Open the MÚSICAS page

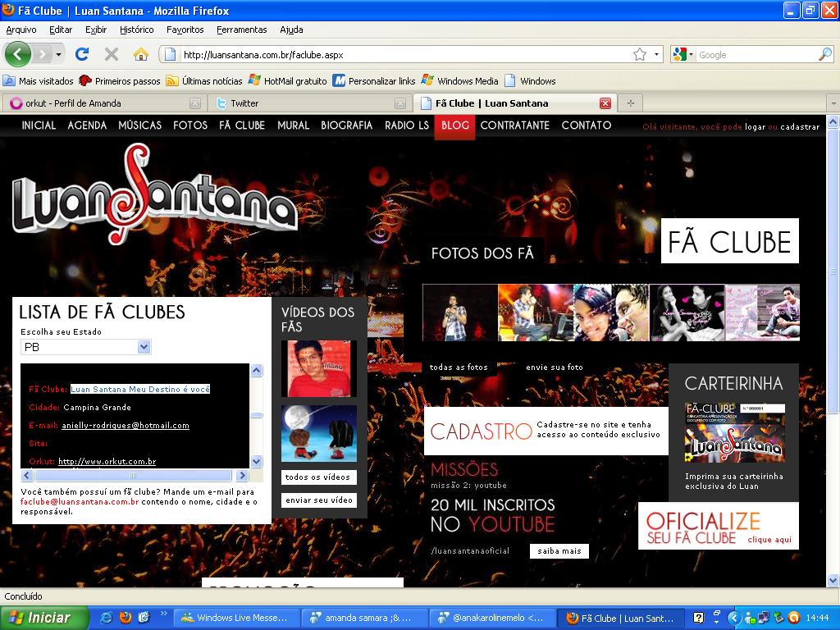pos(139,126)
